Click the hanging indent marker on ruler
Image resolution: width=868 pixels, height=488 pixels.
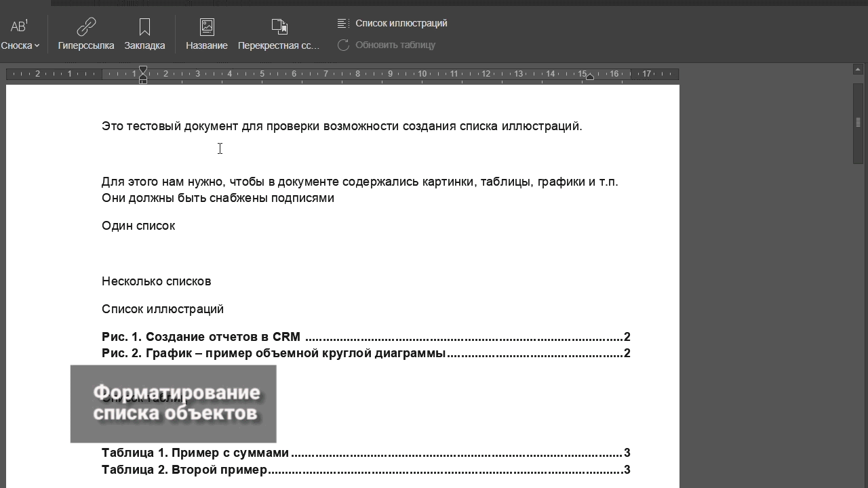[143, 76]
